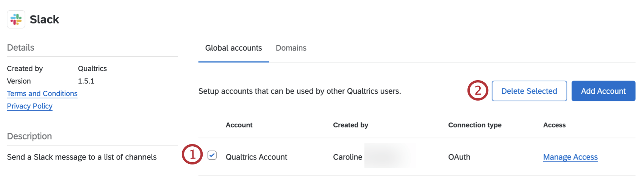
Task: Click the version value 1.5.1
Action: (x=86, y=81)
